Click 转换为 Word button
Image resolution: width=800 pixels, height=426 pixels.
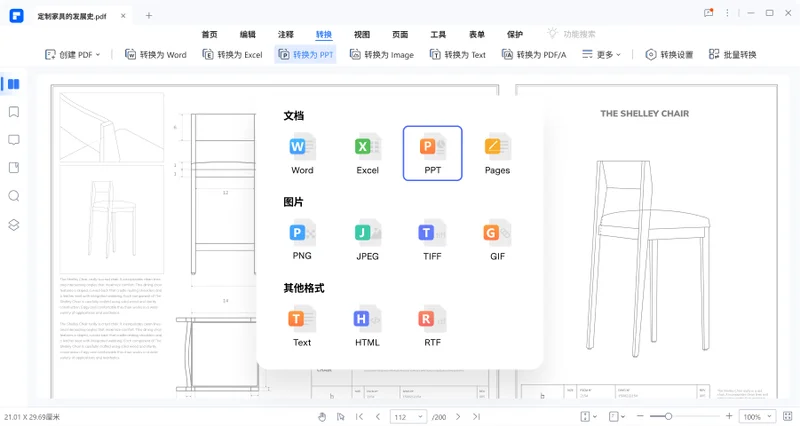(x=156, y=55)
